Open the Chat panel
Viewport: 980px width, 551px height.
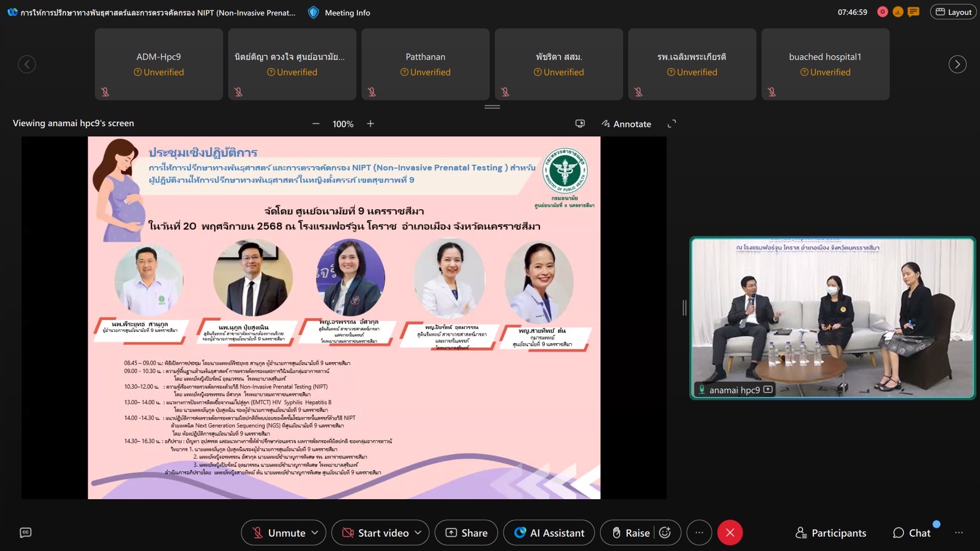click(x=911, y=533)
